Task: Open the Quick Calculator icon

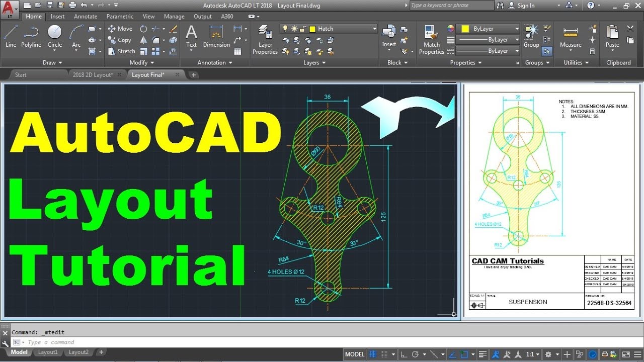Action: click(x=592, y=51)
